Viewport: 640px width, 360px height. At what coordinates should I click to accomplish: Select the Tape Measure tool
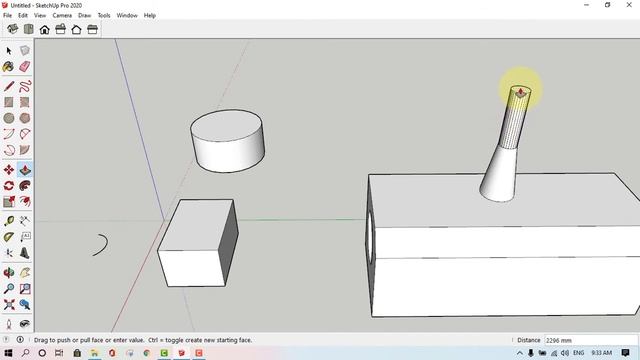coord(9,221)
